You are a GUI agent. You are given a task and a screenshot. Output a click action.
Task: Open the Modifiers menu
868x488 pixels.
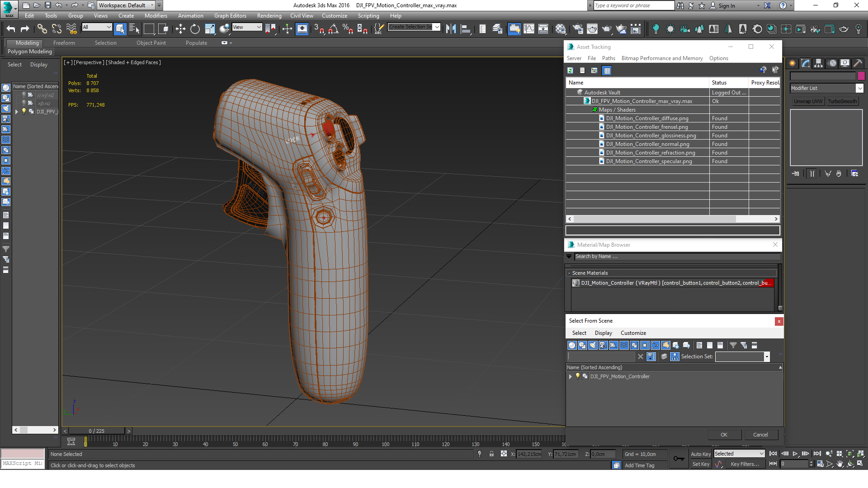pos(156,16)
